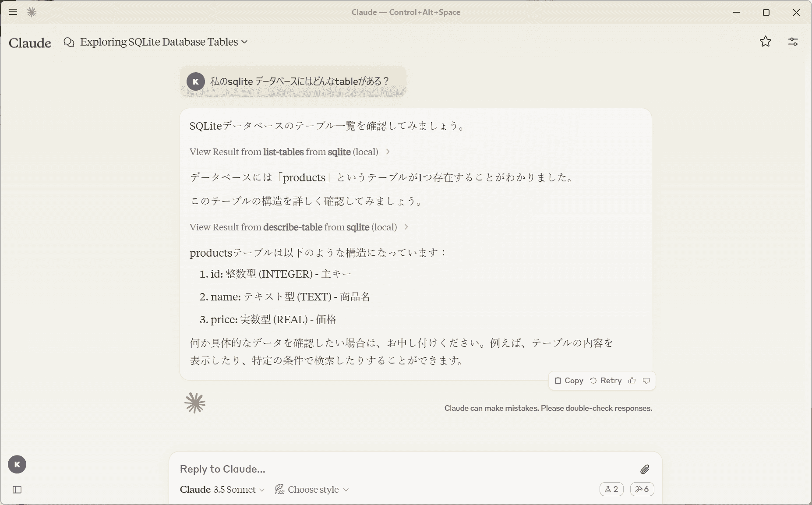Open the hamburger menu in title bar

click(13, 12)
